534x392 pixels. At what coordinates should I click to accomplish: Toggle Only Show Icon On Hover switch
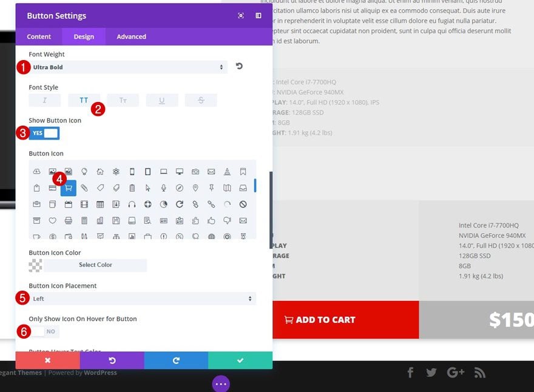point(44,331)
